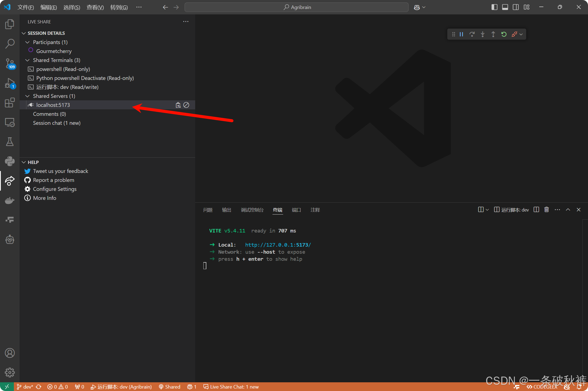
Task: Maximize the panel size with chevron up
Action: pos(568,210)
